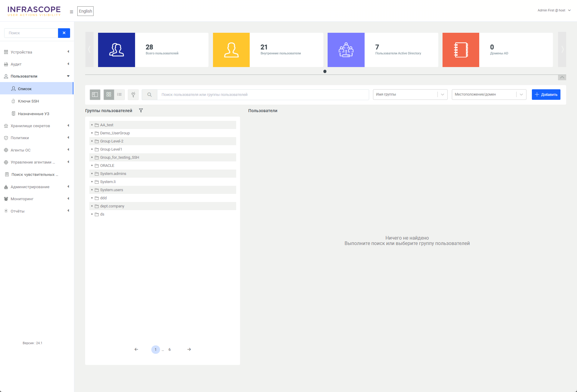Clear the sidebar search with the X button
577x392 pixels.
64,33
